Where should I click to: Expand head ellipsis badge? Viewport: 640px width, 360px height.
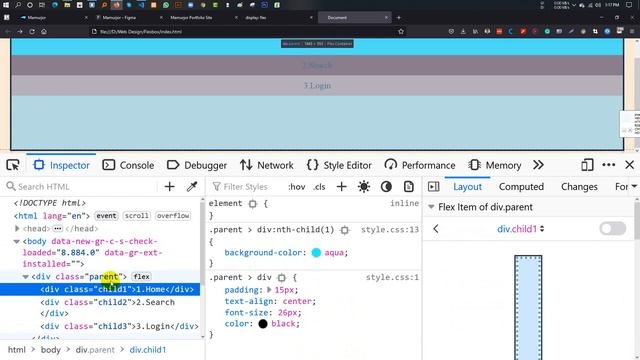(x=58, y=229)
